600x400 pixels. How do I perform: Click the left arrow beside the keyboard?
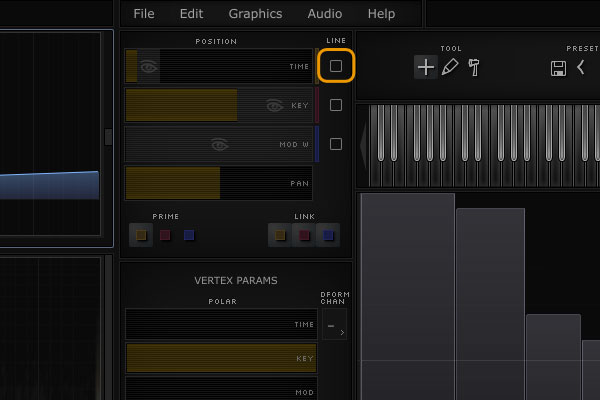[x=363, y=145]
